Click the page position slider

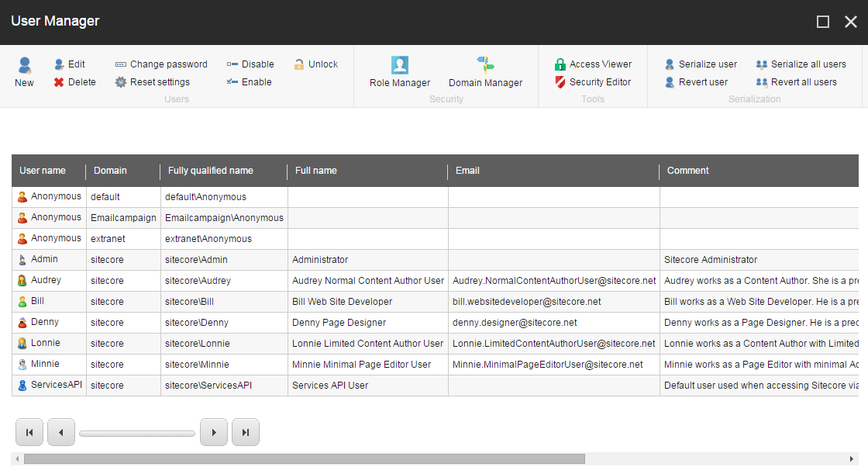pos(137,432)
